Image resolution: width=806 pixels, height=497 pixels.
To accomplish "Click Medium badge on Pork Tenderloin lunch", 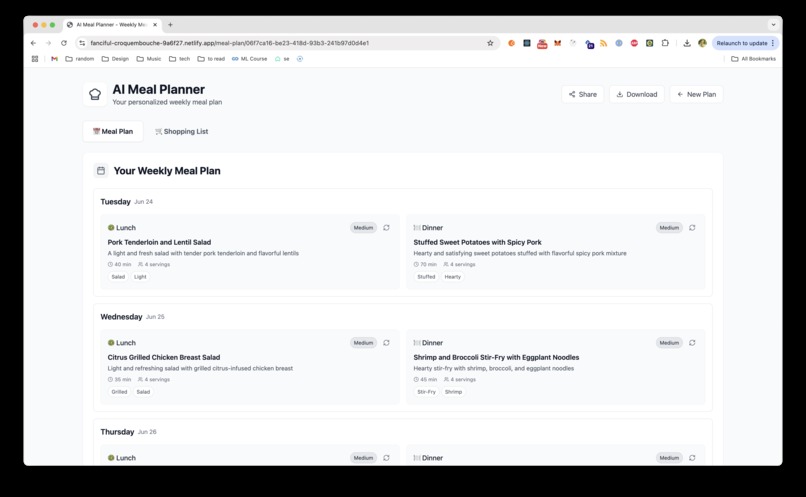I will [x=363, y=228].
